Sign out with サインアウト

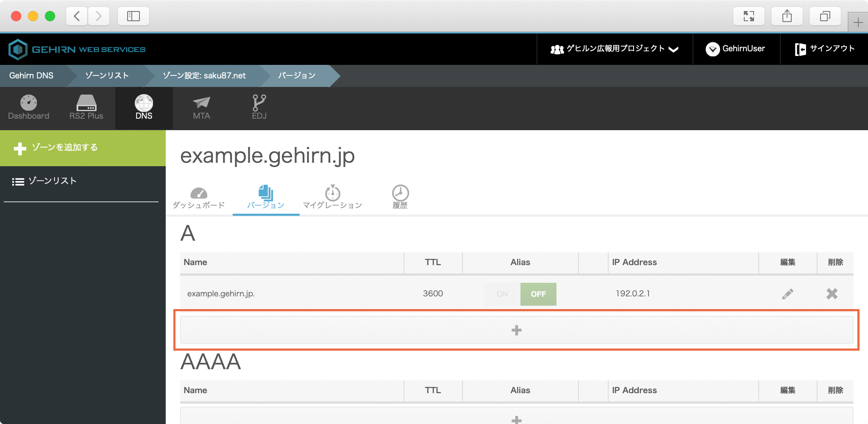pyautogui.click(x=824, y=49)
